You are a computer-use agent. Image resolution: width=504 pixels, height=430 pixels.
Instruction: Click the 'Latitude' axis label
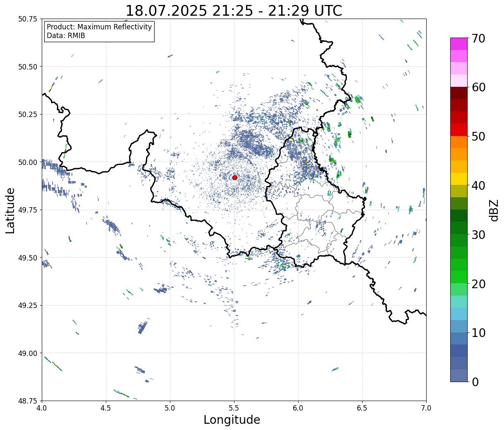10,210
